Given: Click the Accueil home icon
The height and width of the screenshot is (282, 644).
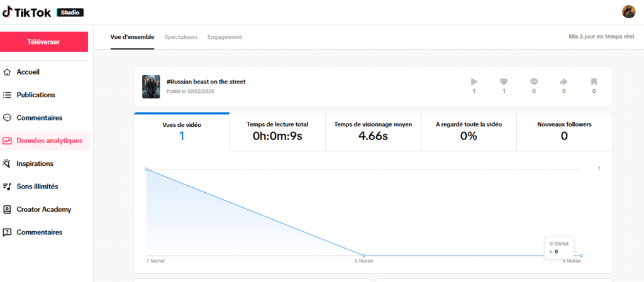Looking at the screenshot, I should click(8, 72).
